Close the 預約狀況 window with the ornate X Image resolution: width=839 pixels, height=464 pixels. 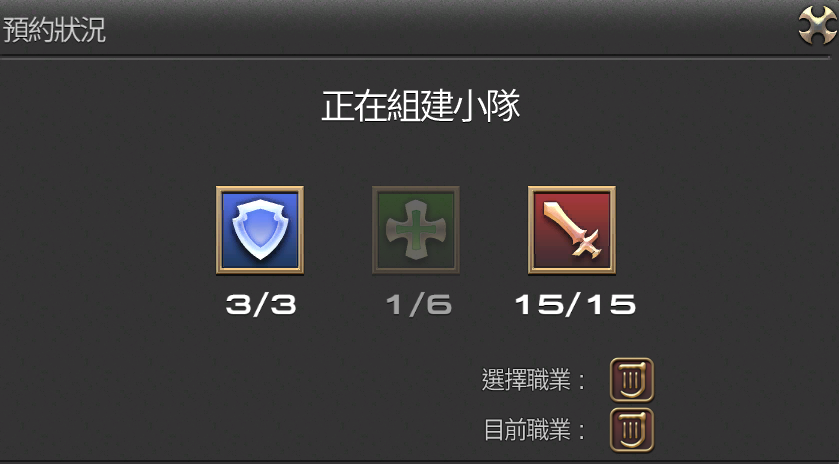click(817, 25)
